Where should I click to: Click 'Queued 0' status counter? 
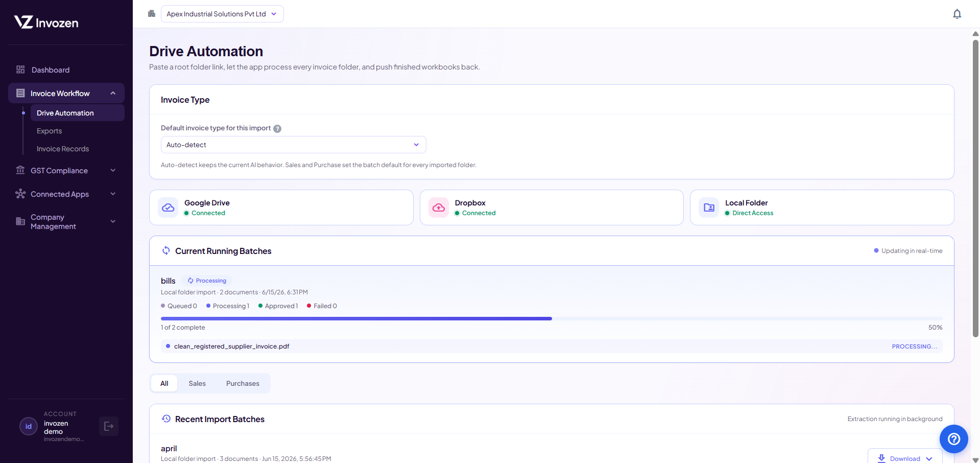(x=179, y=306)
